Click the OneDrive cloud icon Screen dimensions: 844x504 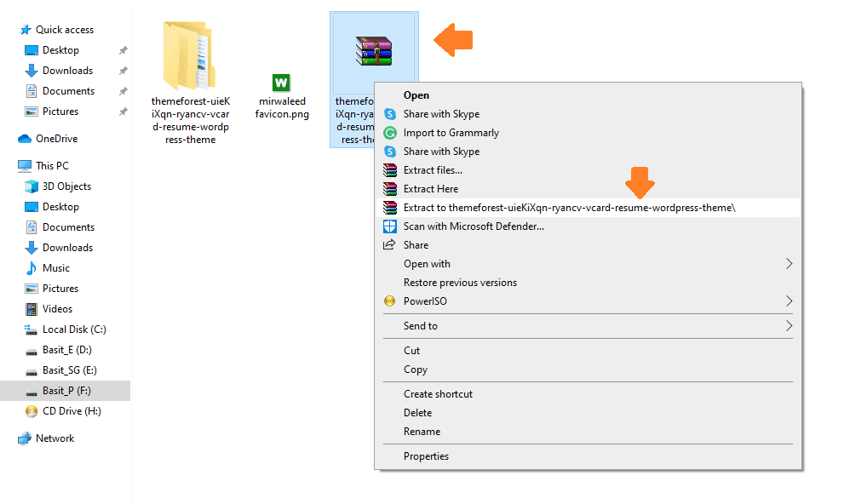click(25, 139)
